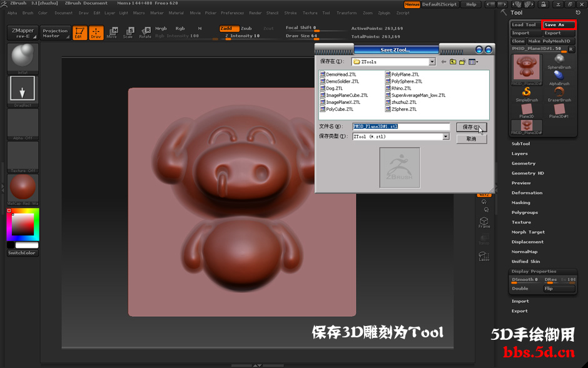This screenshot has width=588, height=368.
Task: Enable Zadd sculpting
Action: pos(229,29)
